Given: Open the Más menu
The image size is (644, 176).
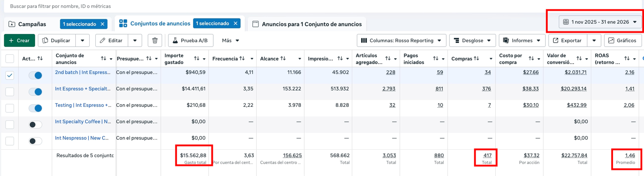Looking at the screenshot, I should pyautogui.click(x=230, y=40).
